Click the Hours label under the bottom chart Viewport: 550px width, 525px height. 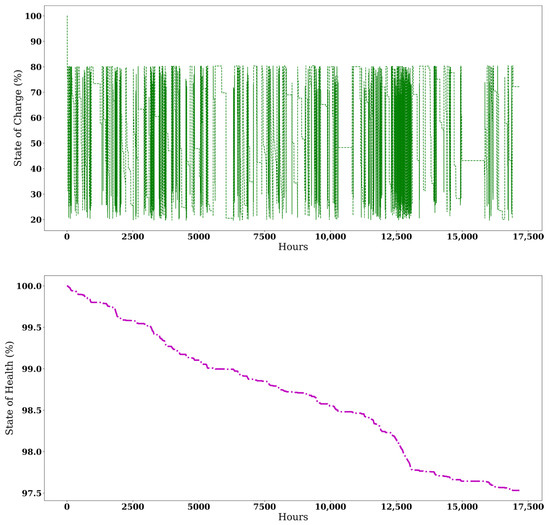293,517
